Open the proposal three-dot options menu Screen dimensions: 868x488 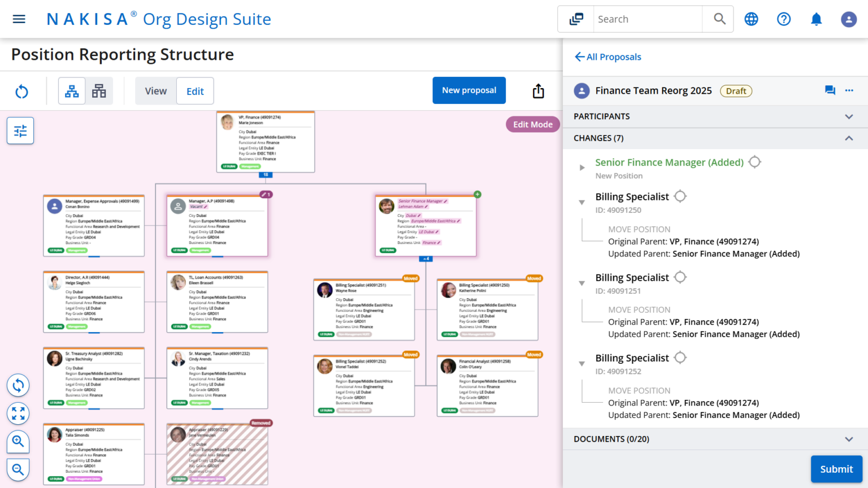point(849,90)
